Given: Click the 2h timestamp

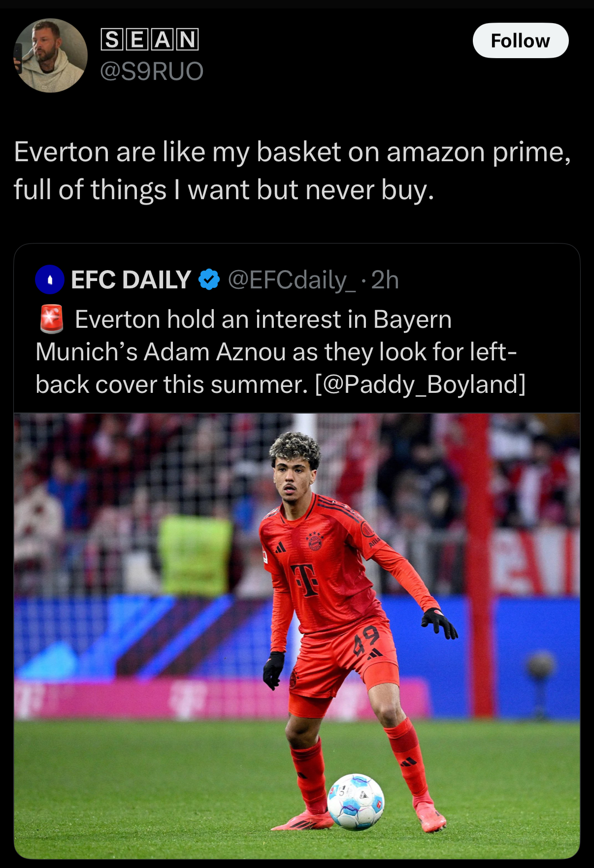Looking at the screenshot, I should tap(385, 279).
